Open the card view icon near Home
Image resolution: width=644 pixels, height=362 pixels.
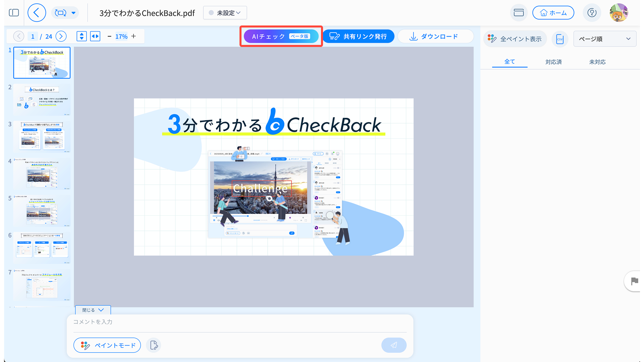[519, 13]
